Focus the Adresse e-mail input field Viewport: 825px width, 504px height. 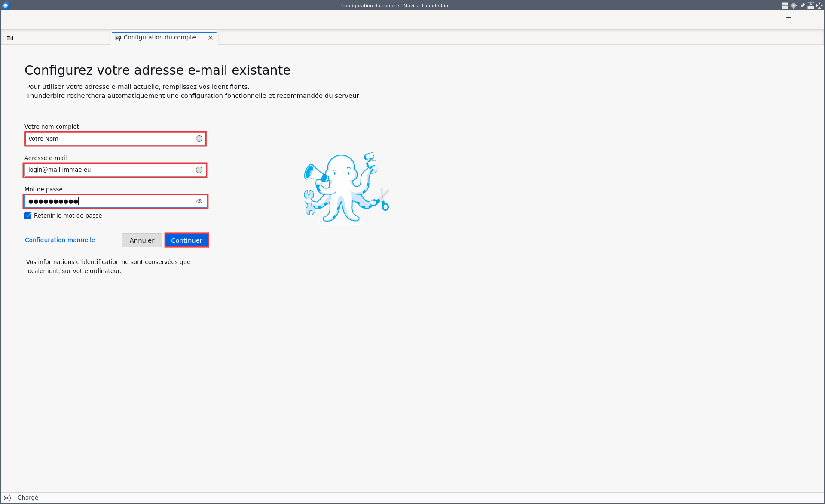pyautogui.click(x=115, y=170)
